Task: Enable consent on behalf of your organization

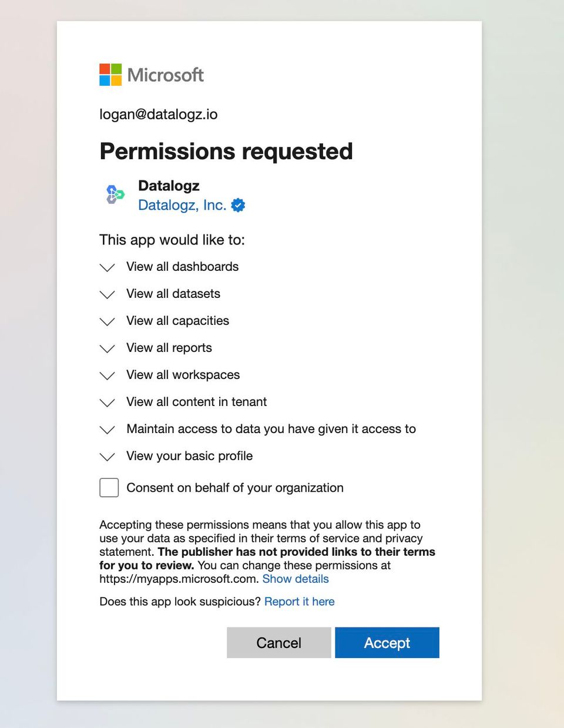Action: [109, 488]
